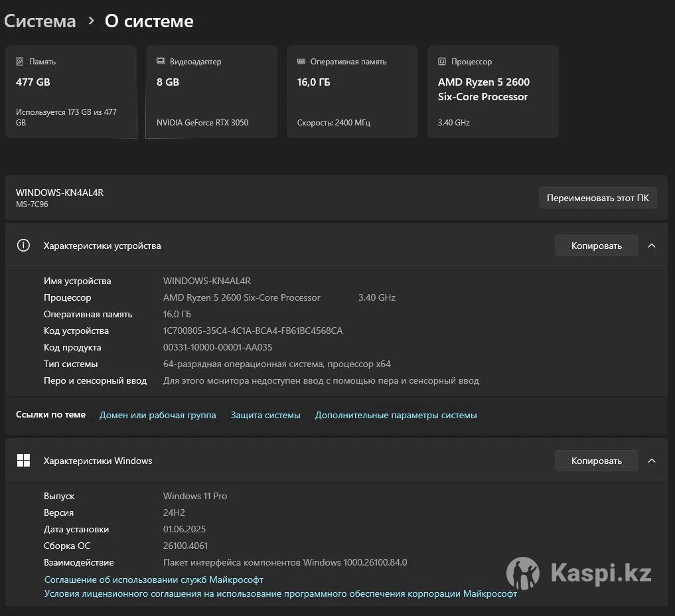Collapse the Характеристики устройства section chevron

click(x=652, y=246)
